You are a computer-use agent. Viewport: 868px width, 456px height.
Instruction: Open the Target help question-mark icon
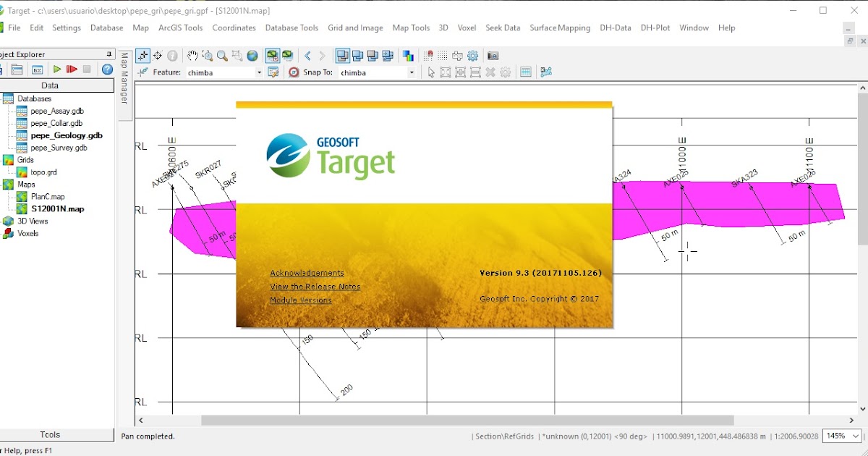tap(106, 69)
